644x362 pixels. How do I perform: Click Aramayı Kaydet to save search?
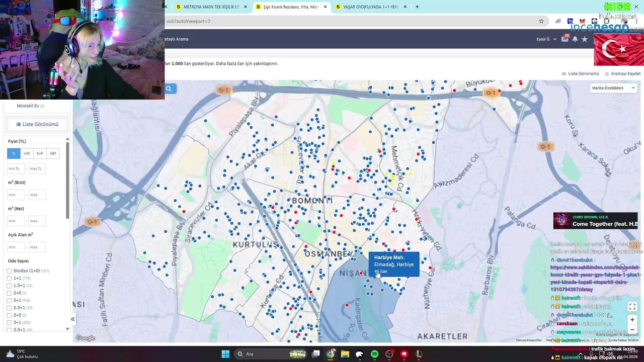(622, 73)
